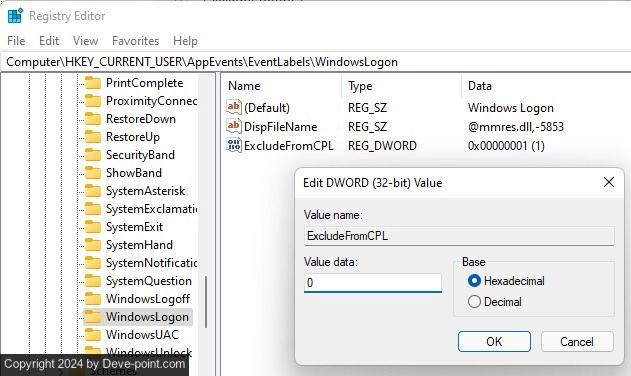Open the Help menu
The image size is (631, 376).
click(185, 41)
